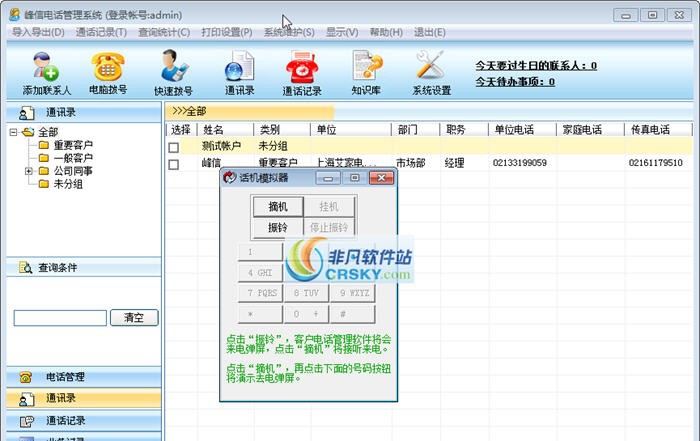This screenshot has width=700, height=441.
Task: Click keypad # key in simulator
Action: coord(353,314)
